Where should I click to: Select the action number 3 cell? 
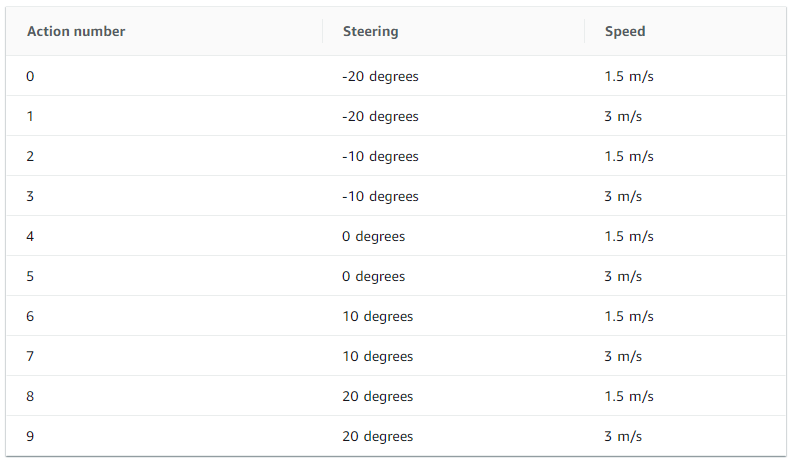tap(30, 196)
